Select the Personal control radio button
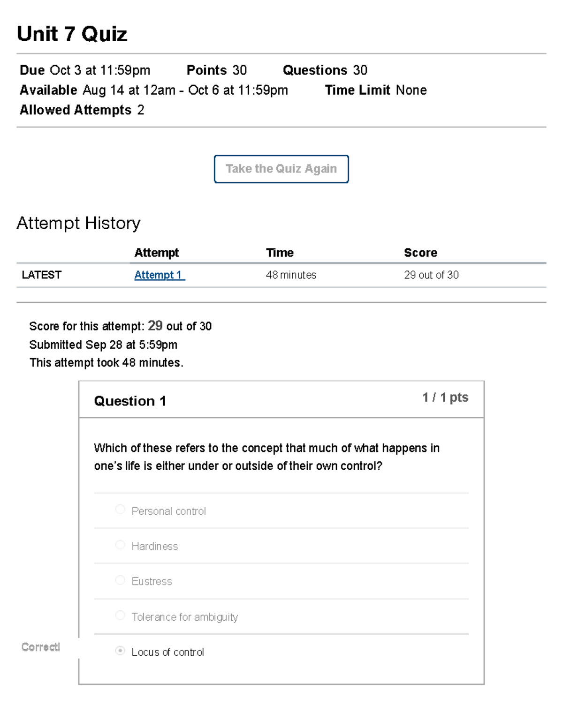The height and width of the screenshot is (728, 563). pos(120,510)
